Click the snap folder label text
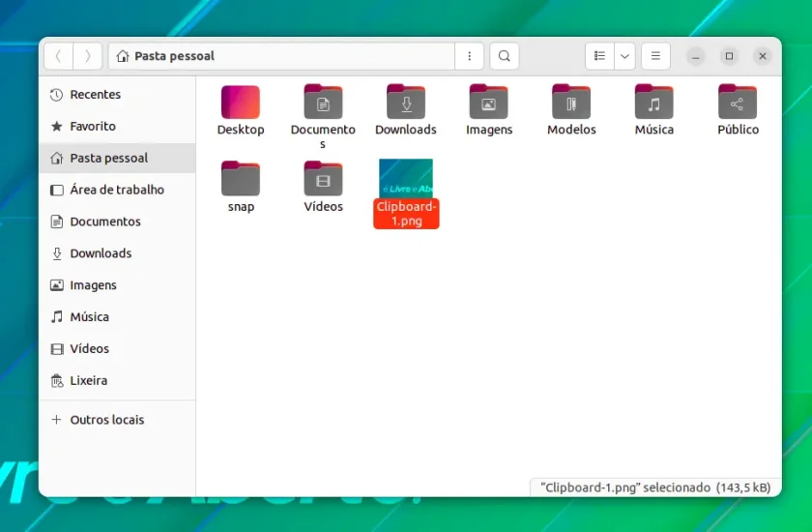812x532 pixels. click(241, 207)
